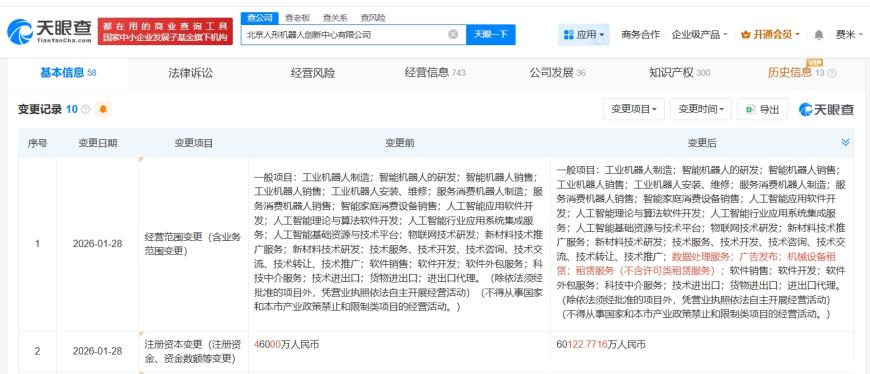The height and width of the screenshot is (374, 870).
Task: Open notifications via the bell icon in the header
Action: tap(818, 34)
